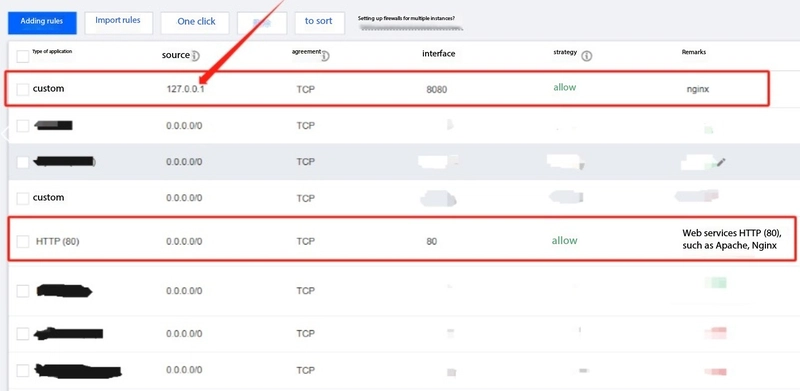800x391 pixels.
Task: Toggle the select-all checkbox in table header
Action: 22,56
